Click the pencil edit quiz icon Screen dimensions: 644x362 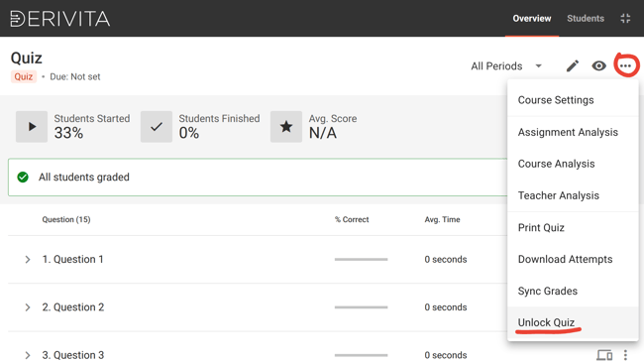click(573, 65)
